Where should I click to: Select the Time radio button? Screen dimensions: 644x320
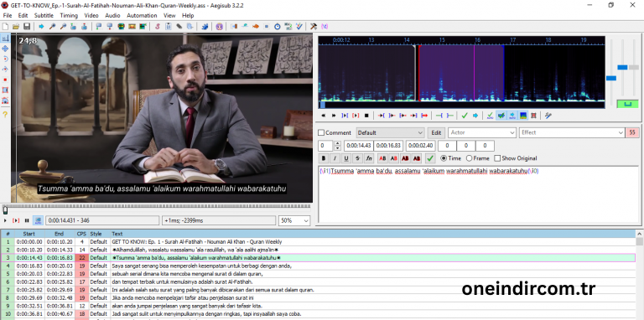pos(443,158)
